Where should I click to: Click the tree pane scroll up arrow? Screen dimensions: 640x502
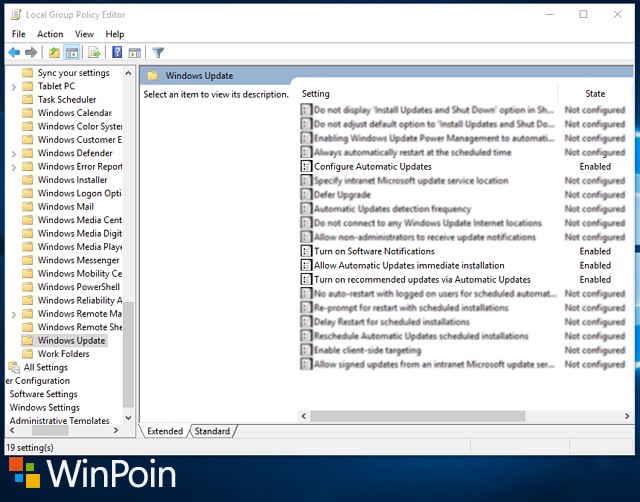click(x=128, y=73)
